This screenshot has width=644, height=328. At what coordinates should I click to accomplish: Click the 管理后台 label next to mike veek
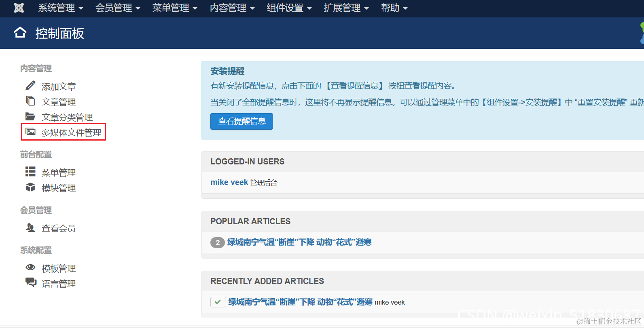[x=264, y=183]
